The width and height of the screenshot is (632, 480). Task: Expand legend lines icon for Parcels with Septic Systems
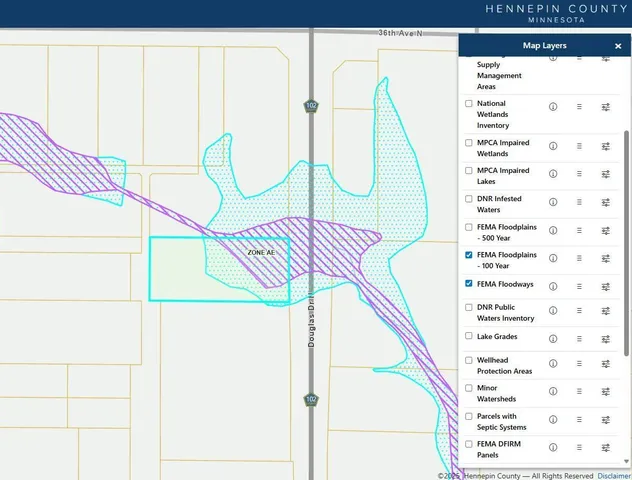[x=579, y=416]
